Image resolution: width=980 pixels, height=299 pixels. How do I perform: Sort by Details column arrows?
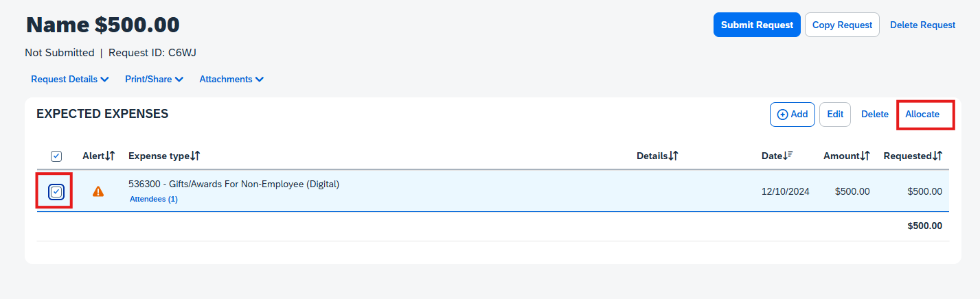(x=674, y=156)
